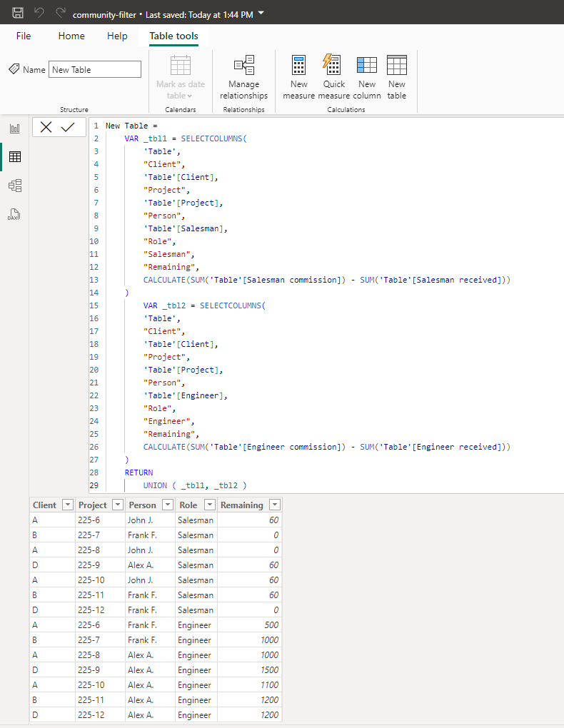
Task: Click formula line 1 'New Table ='
Action: pos(131,126)
